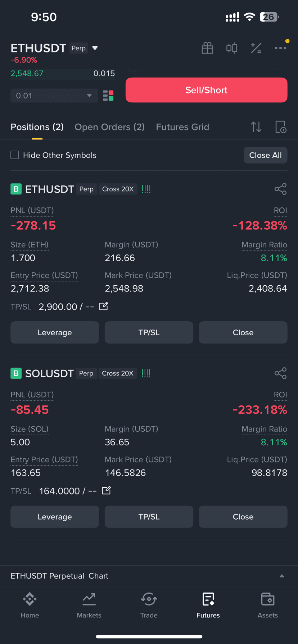This screenshot has height=644, width=298.
Task: Open the calculator plus-percent icon
Action: [x=256, y=48]
